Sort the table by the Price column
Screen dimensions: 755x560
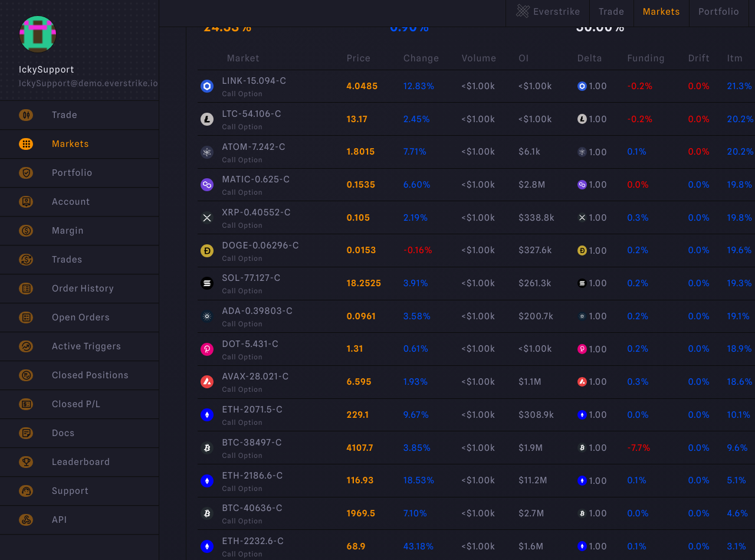pos(359,58)
